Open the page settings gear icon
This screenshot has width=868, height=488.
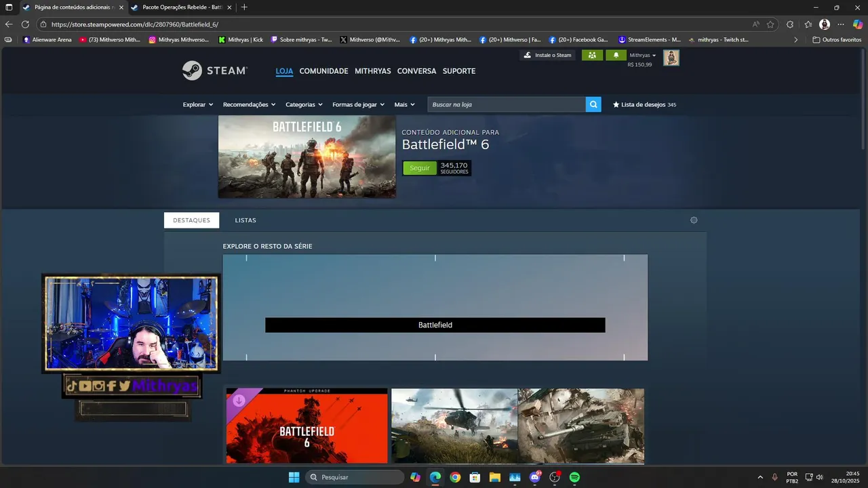(694, 220)
